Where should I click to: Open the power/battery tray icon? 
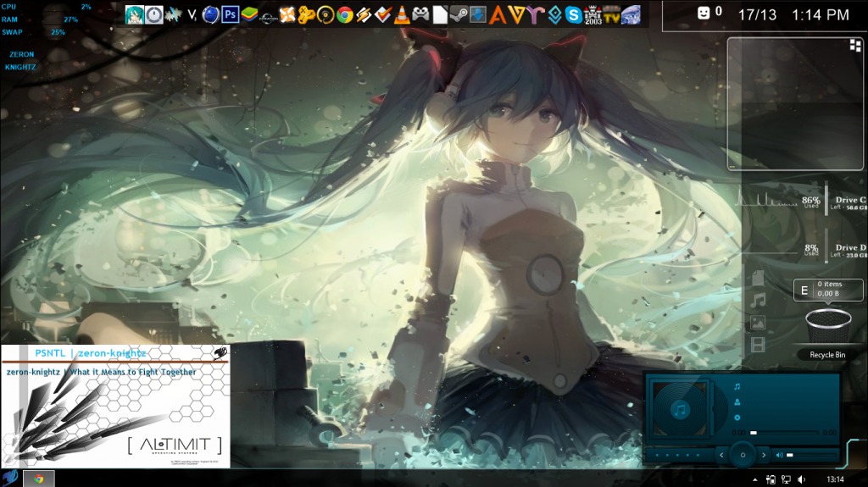[x=771, y=479]
